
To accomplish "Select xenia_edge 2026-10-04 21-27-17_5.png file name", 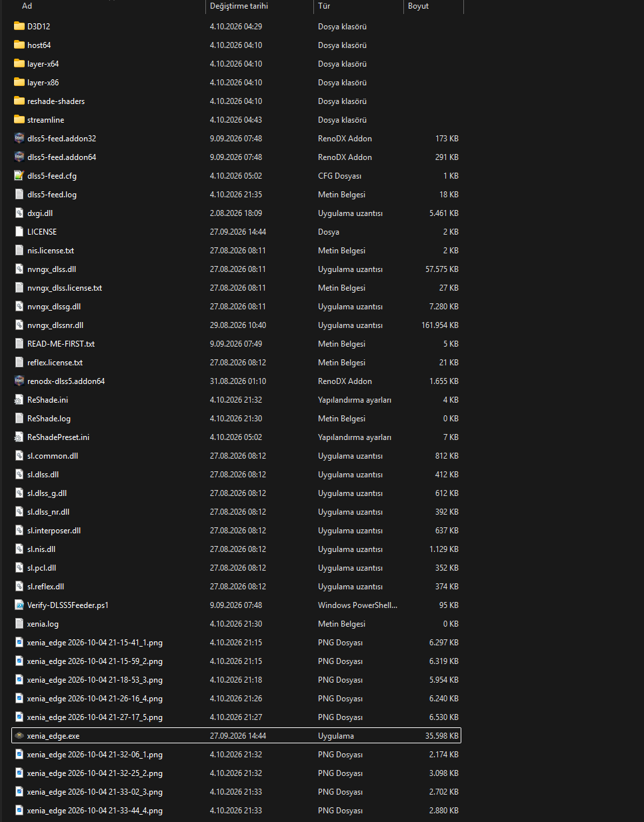I will pos(95,717).
